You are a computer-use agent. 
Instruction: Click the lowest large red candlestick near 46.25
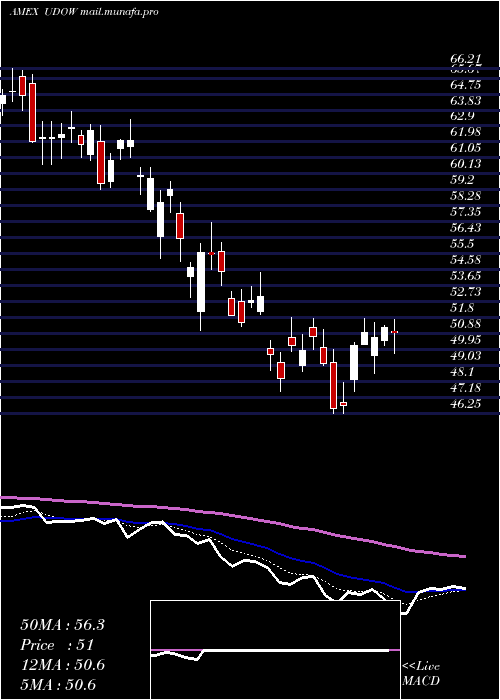[333, 385]
